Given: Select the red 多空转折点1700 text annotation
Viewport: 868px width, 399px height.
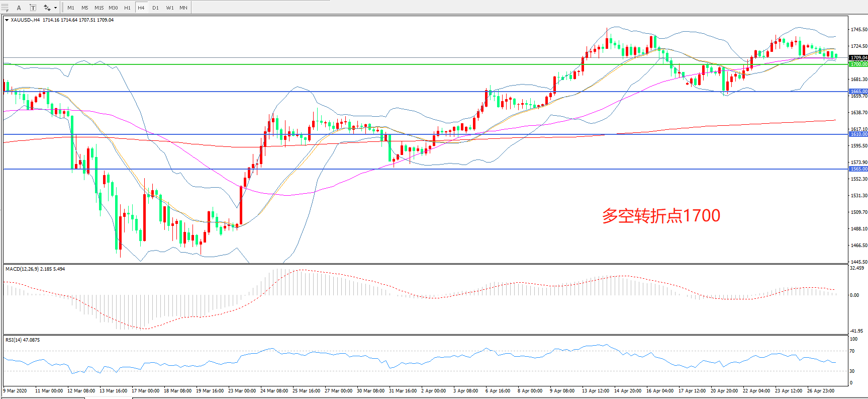Looking at the screenshot, I should coord(661,216).
